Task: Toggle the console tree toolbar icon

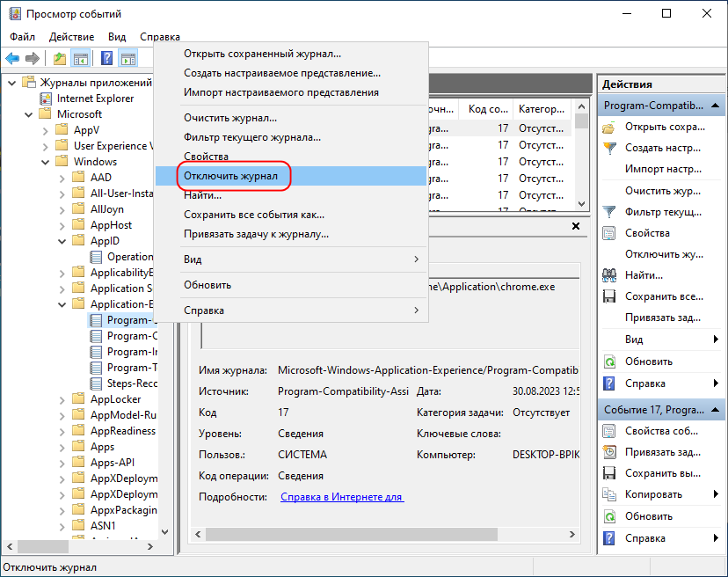Action: pos(81,59)
